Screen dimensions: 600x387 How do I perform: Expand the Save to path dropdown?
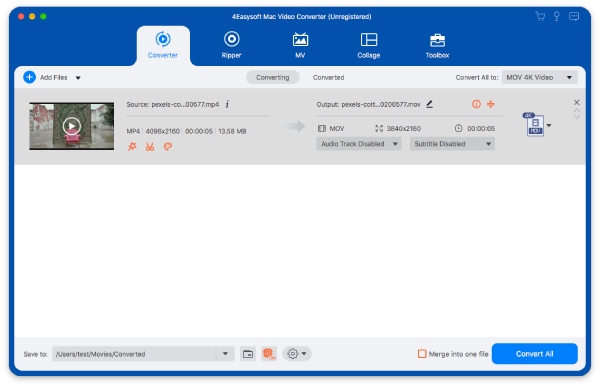[225, 354]
